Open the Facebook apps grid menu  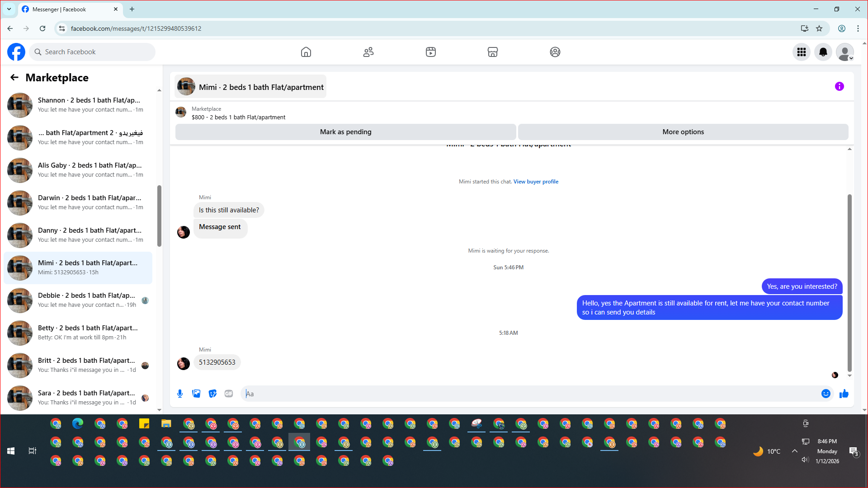pos(801,52)
